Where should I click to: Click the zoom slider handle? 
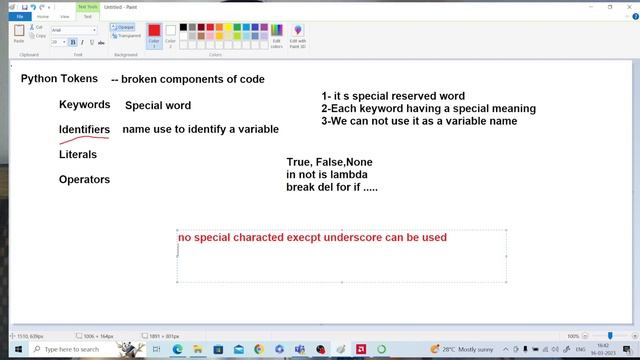pyautogui.click(x=610, y=336)
